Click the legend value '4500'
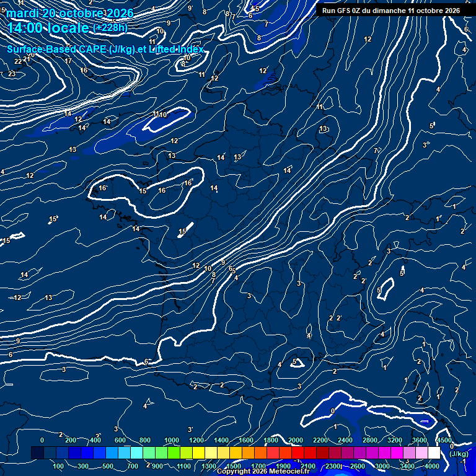 click(444, 440)
